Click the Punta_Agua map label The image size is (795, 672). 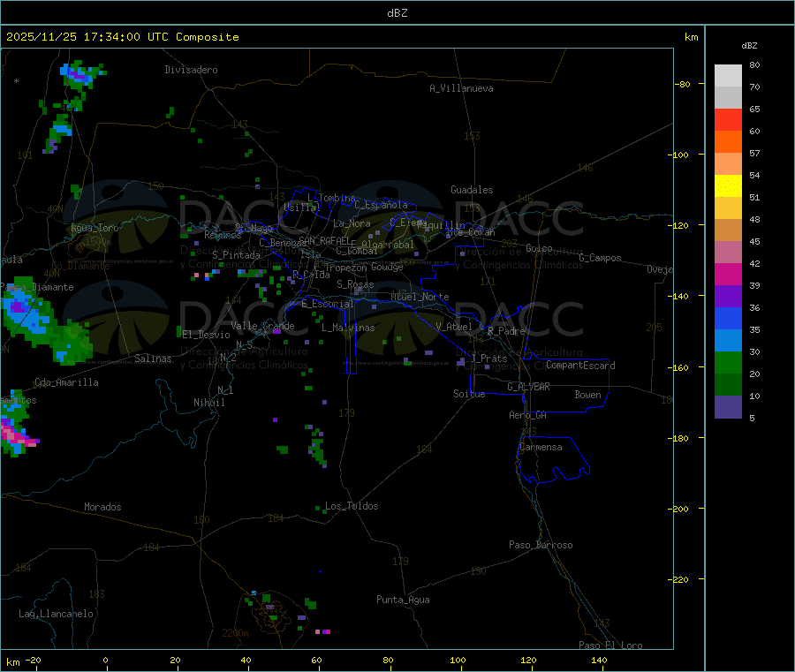coord(403,600)
